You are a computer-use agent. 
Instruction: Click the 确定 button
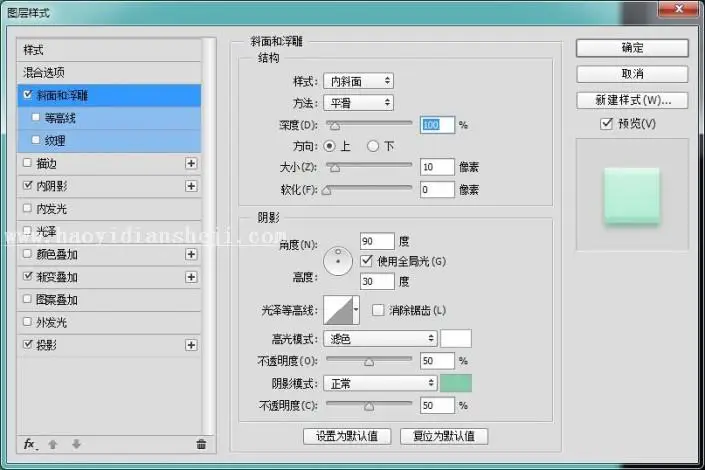pyautogui.click(x=632, y=48)
